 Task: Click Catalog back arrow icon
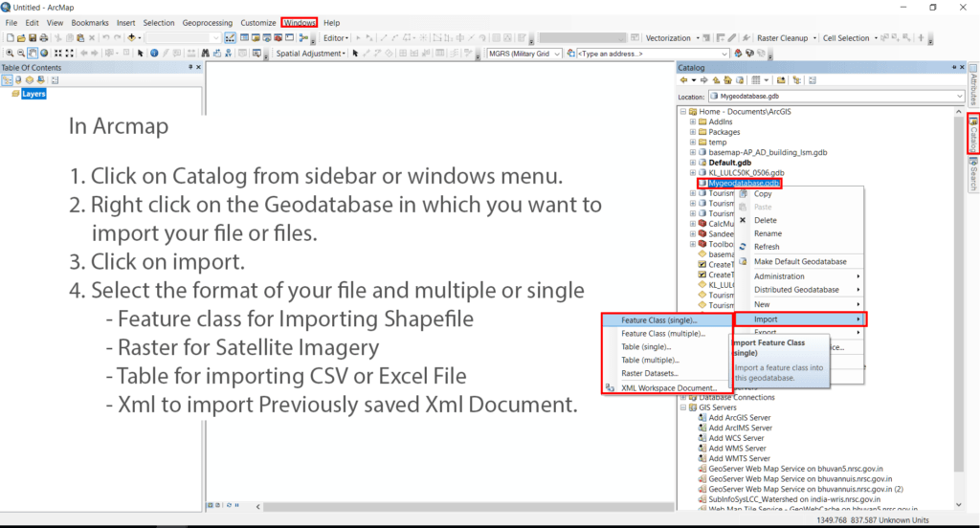point(683,80)
